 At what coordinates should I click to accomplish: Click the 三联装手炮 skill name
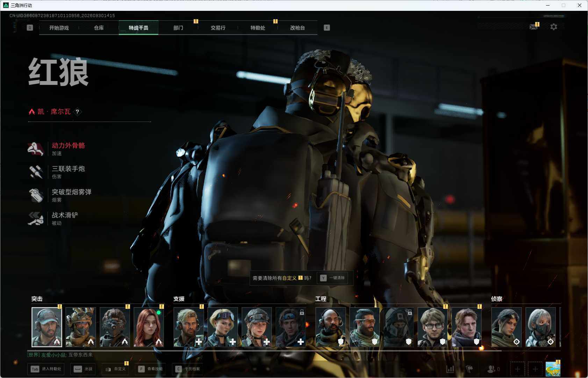coord(69,169)
